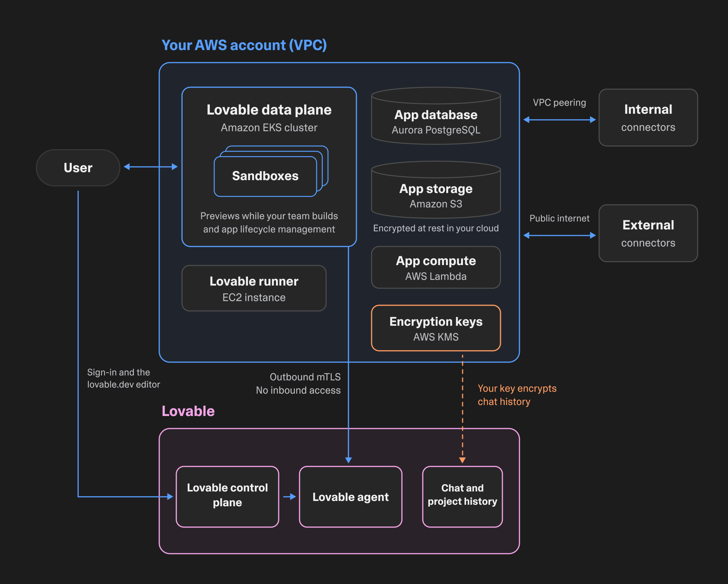This screenshot has height=584, width=728.
Task: Click the Internal connectors box
Action: (x=648, y=118)
